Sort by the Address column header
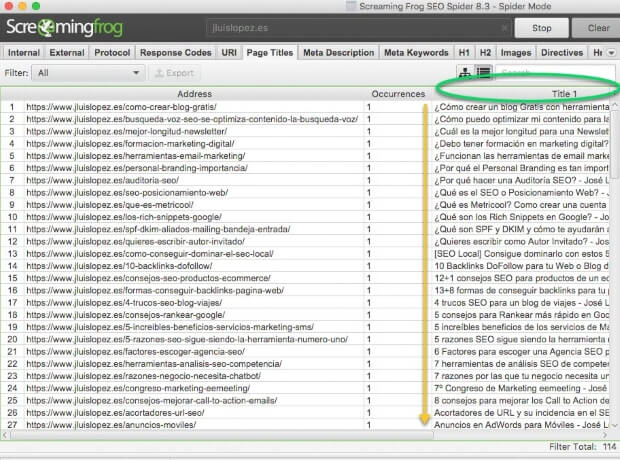Screen dimensions: 620x460 click(194, 94)
